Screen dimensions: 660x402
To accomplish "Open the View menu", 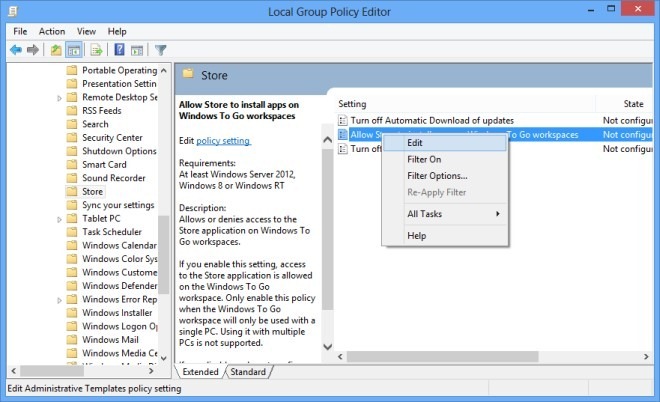I will [86, 32].
